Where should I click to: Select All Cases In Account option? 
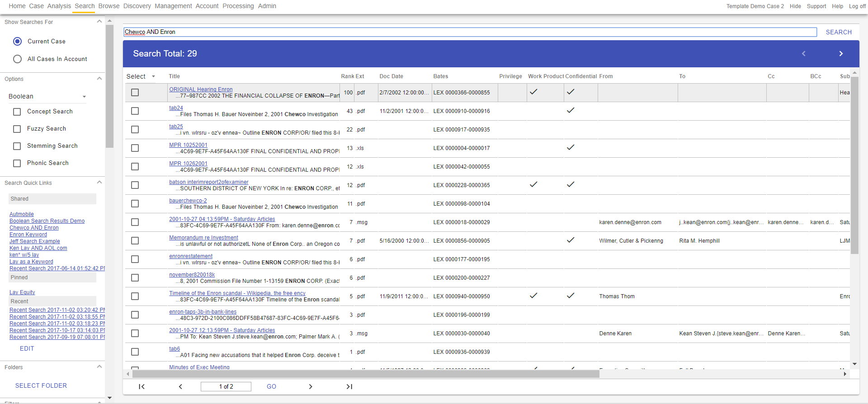click(18, 59)
